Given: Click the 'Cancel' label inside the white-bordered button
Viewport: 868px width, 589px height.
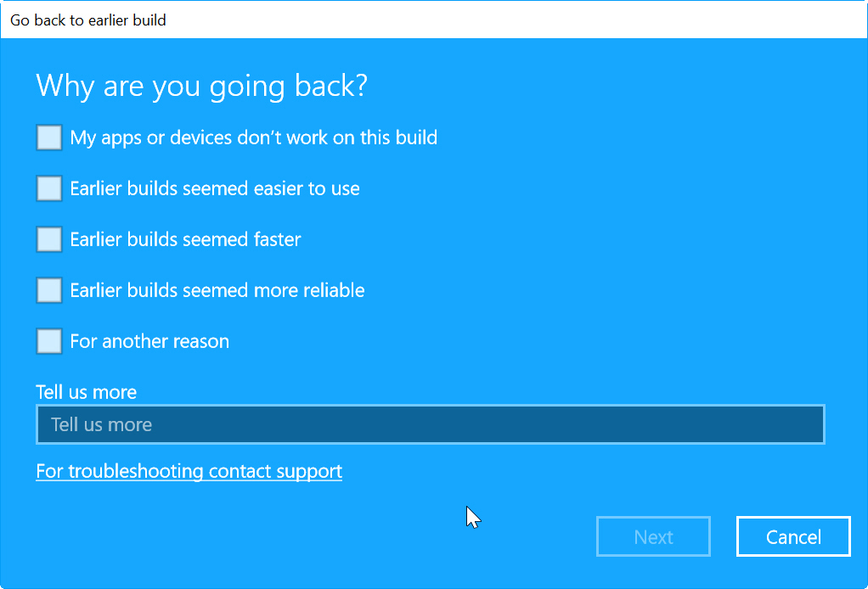Looking at the screenshot, I should 793,537.
